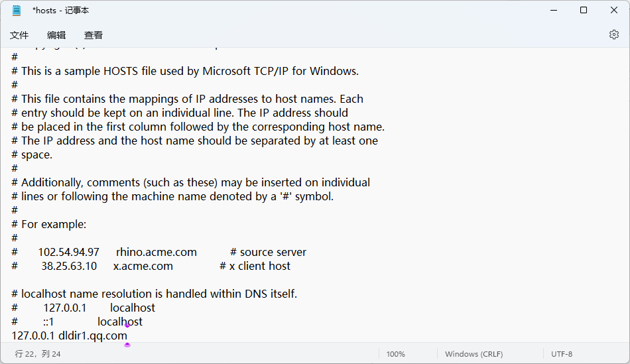The width and height of the screenshot is (630, 364).
Task: Click the 102.54.94.97 IP address text
Action: (x=68, y=252)
